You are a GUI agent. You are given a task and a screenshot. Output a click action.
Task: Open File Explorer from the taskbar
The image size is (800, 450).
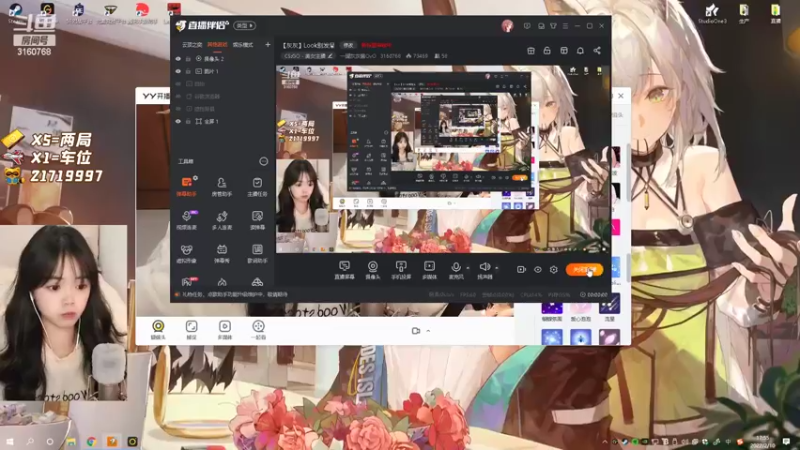pos(71,441)
